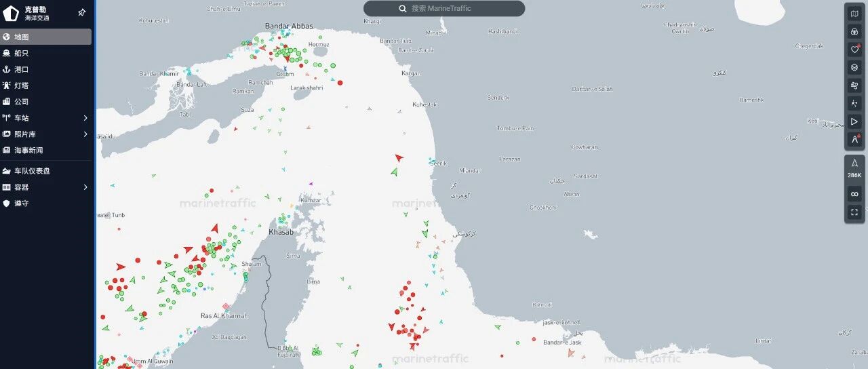Click the Parazan map label
Viewport: 868px width, 369px height.
(510, 159)
